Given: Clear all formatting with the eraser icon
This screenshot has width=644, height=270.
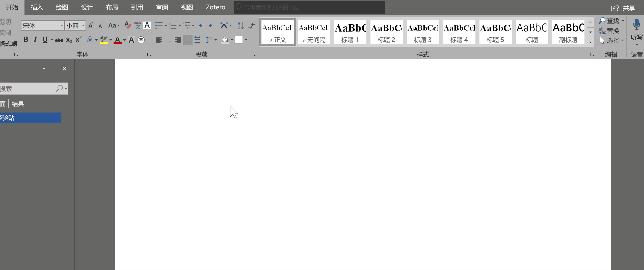Looking at the screenshot, I should click(x=128, y=25).
